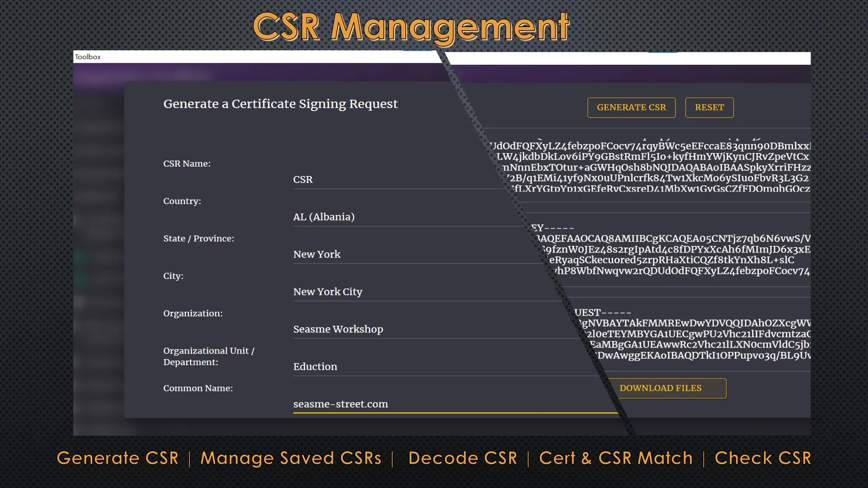
Task: Click the GENERATE CSR button
Action: pos(631,108)
